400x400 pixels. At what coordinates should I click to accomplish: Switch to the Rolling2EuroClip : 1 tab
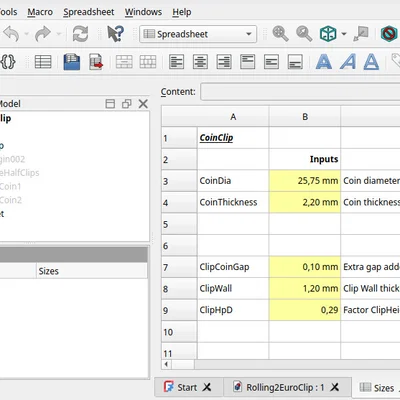pos(285,387)
